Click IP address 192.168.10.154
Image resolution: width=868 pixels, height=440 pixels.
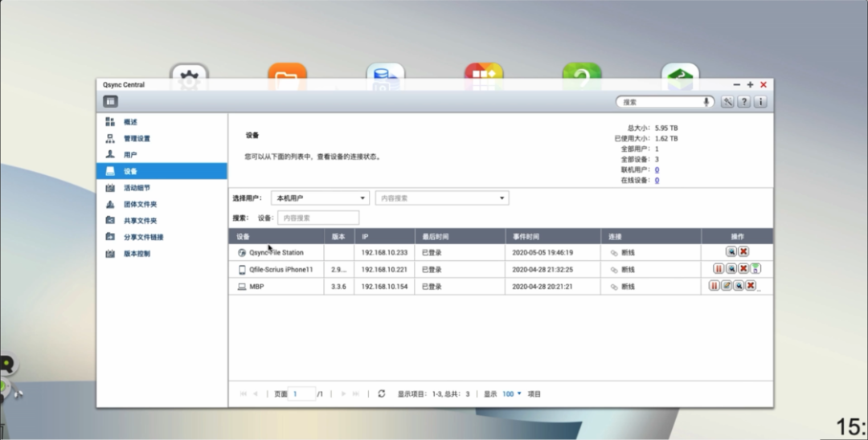click(x=384, y=287)
